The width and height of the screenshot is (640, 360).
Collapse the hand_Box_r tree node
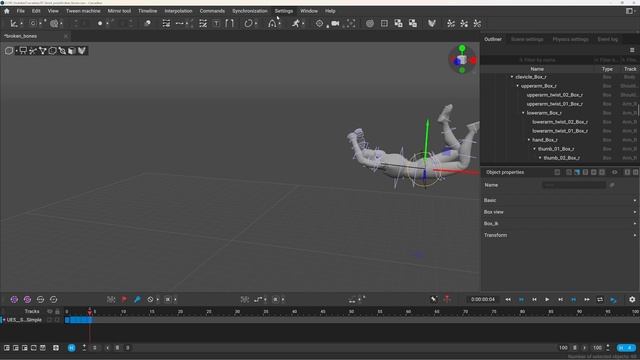[529, 140]
